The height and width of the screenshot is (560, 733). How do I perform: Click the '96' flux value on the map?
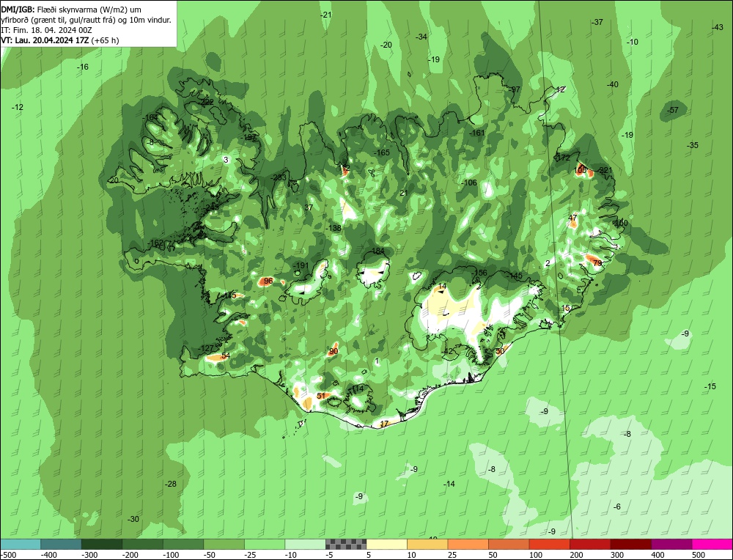click(268, 281)
